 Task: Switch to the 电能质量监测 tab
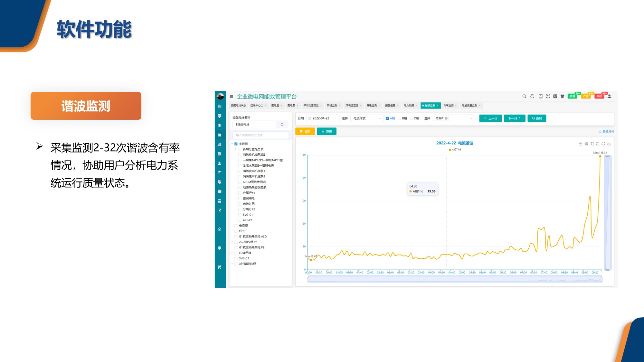tap(469, 106)
